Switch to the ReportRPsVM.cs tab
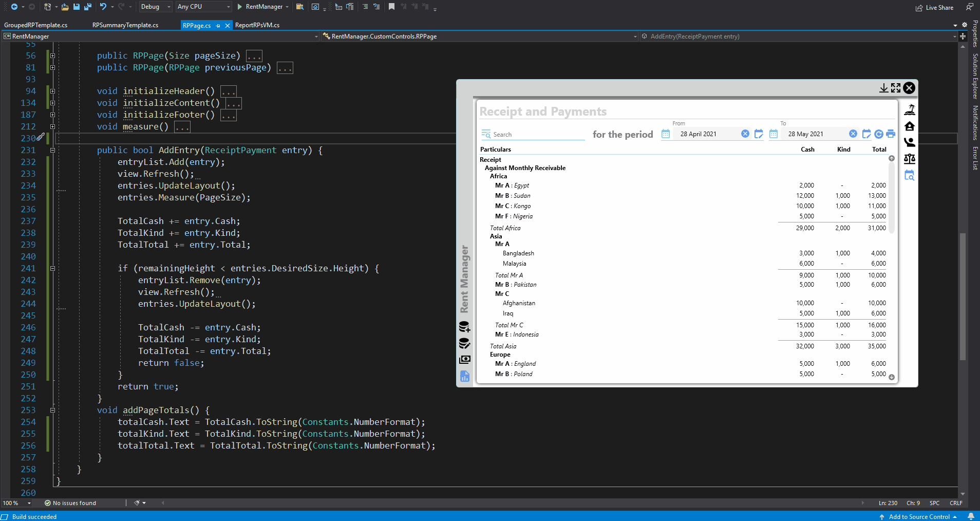The width and height of the screenshot is (980, 521). coord(257,25)
